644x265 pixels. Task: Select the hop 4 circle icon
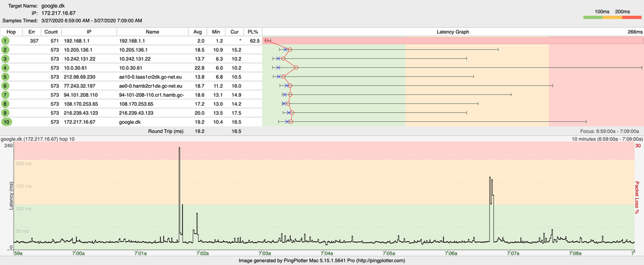click(x=6, y=67)
